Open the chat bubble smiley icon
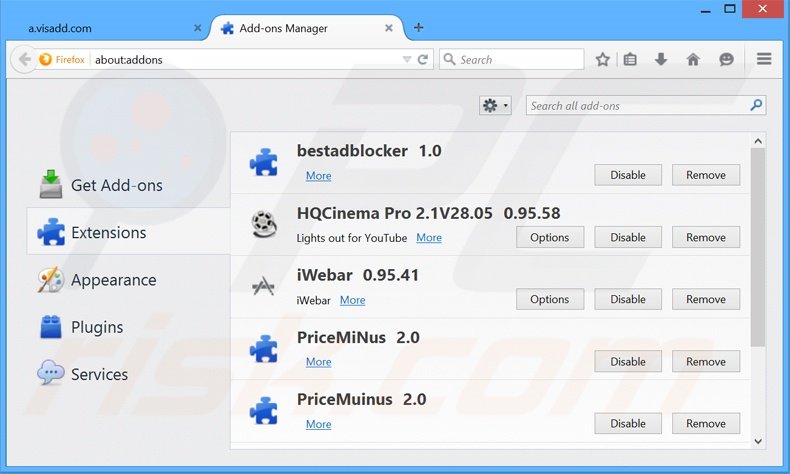This screenshot has width=790, height=474. click(x=726, y=59)
